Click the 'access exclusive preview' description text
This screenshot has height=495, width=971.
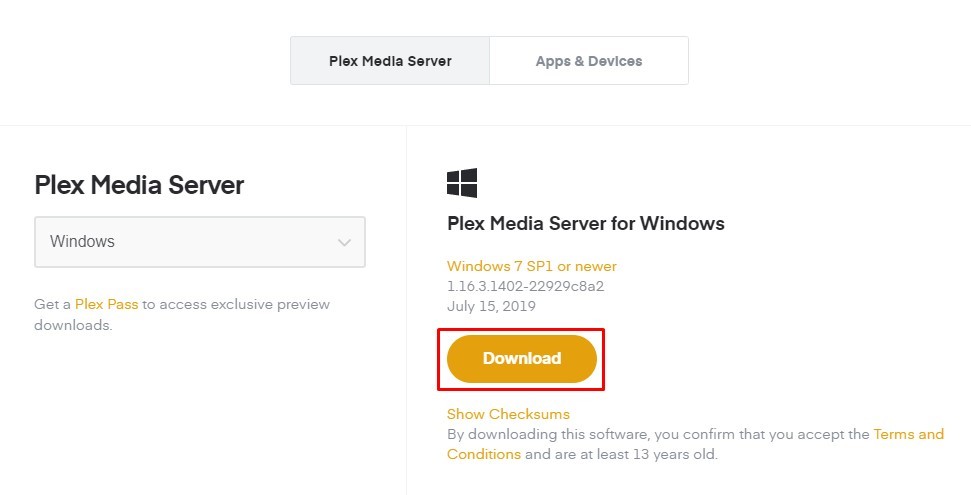tap(244, 304)
